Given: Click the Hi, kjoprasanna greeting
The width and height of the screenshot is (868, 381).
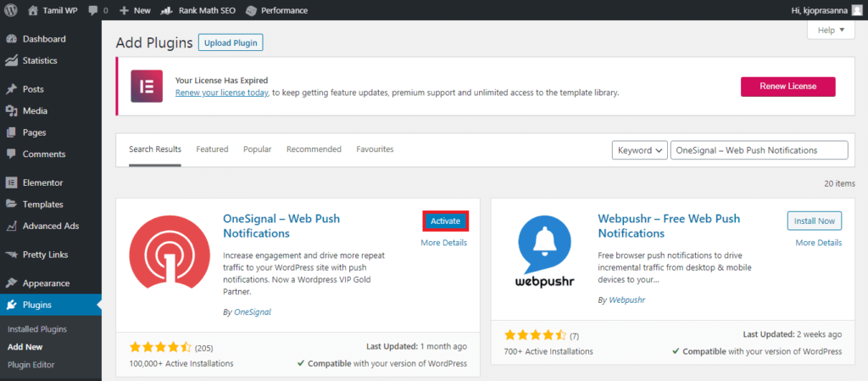Looking at the screenshot, I should pyautogui.click(x=821, y=10).
